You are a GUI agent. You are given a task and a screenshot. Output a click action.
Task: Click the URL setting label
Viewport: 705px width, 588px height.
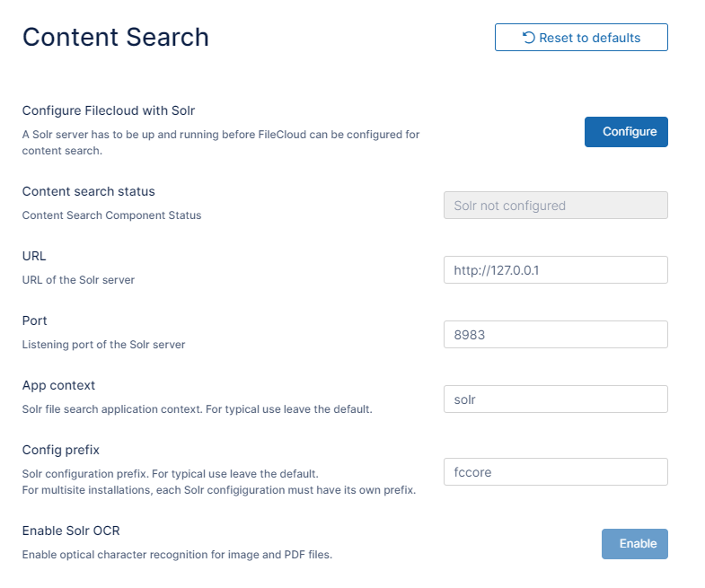(34, 256)
